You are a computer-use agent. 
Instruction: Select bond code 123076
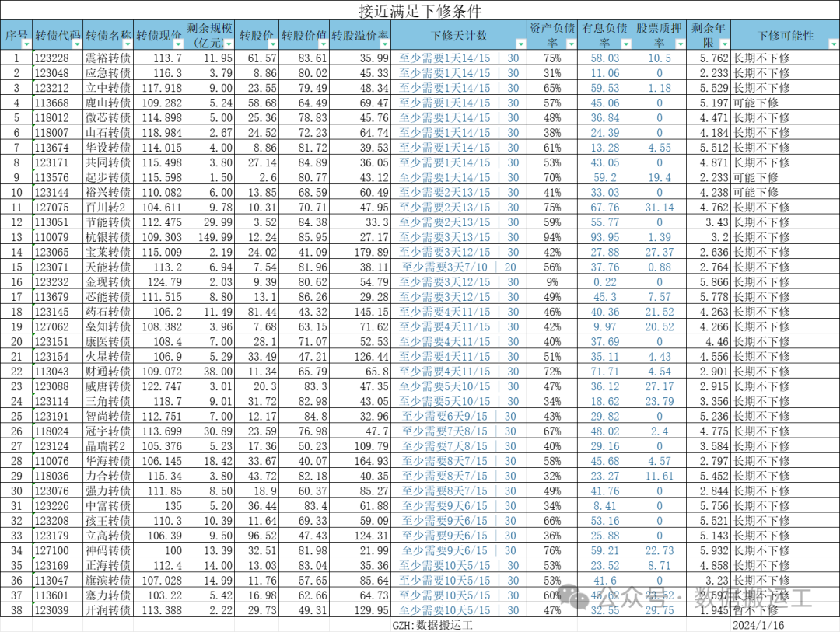[x=58, y=491]
